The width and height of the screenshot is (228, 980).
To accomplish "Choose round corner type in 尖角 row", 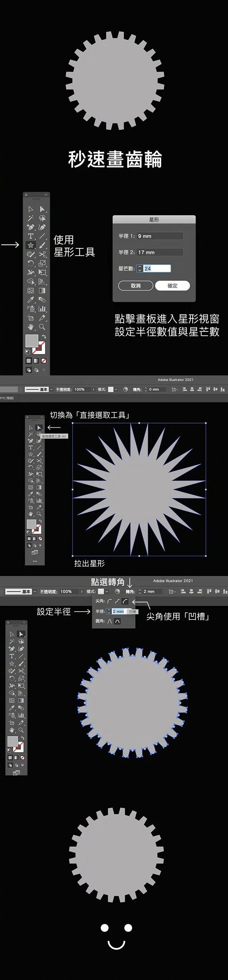I will click(x=110, y=601).
